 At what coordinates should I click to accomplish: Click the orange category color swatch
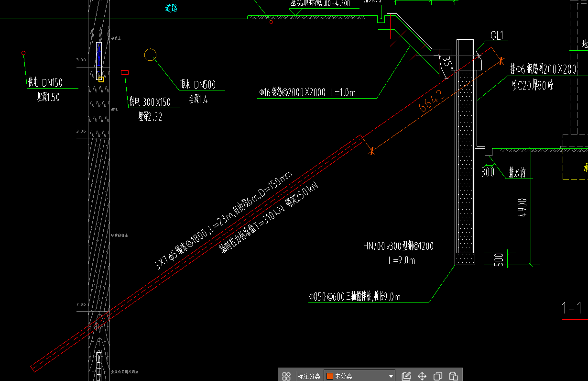click(329, 376)
